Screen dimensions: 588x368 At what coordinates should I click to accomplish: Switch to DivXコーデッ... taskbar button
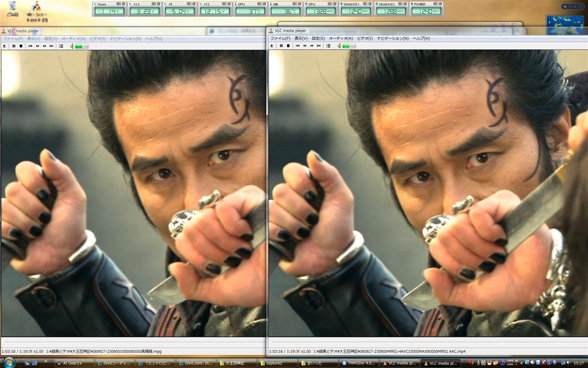point(114,363)
